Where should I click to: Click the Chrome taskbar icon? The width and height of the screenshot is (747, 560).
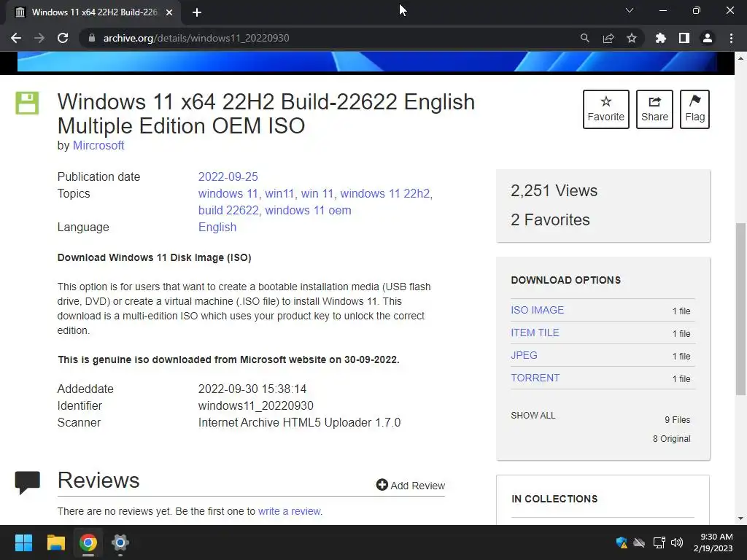(88, 542)
